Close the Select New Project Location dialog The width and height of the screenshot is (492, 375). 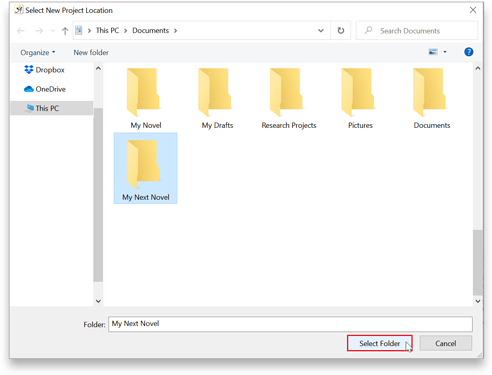(x=473, y=10)
